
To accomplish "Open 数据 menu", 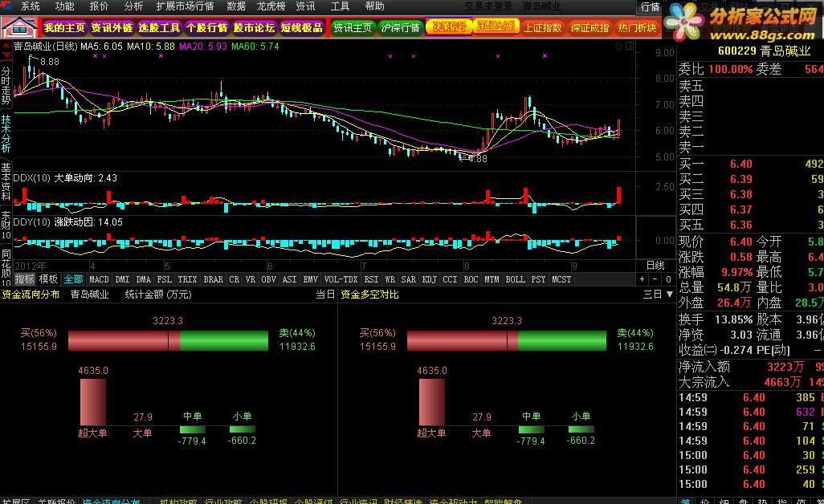I will pos(236,6).
